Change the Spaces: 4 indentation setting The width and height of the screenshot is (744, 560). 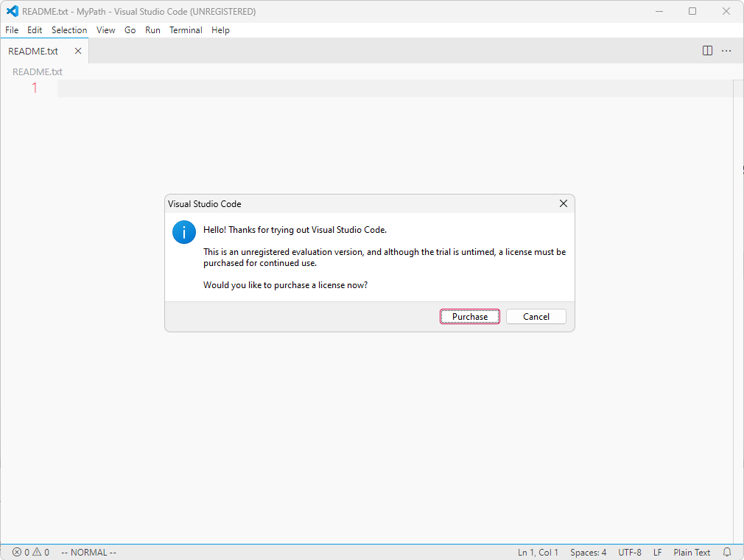click(x=588, y=552)
